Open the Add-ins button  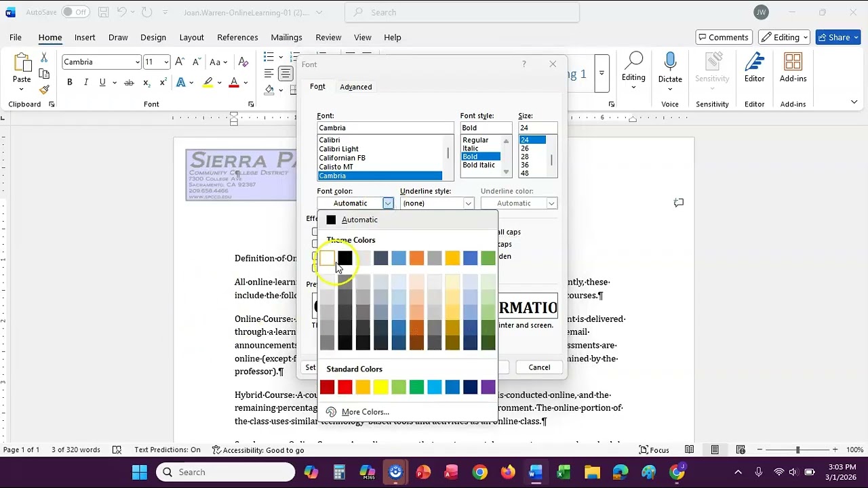coord(793,68)
